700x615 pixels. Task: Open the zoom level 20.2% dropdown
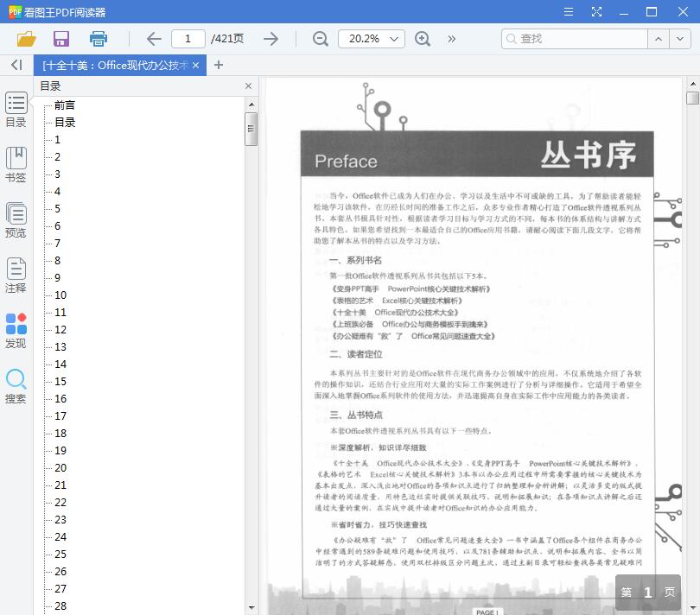(372, 39)
